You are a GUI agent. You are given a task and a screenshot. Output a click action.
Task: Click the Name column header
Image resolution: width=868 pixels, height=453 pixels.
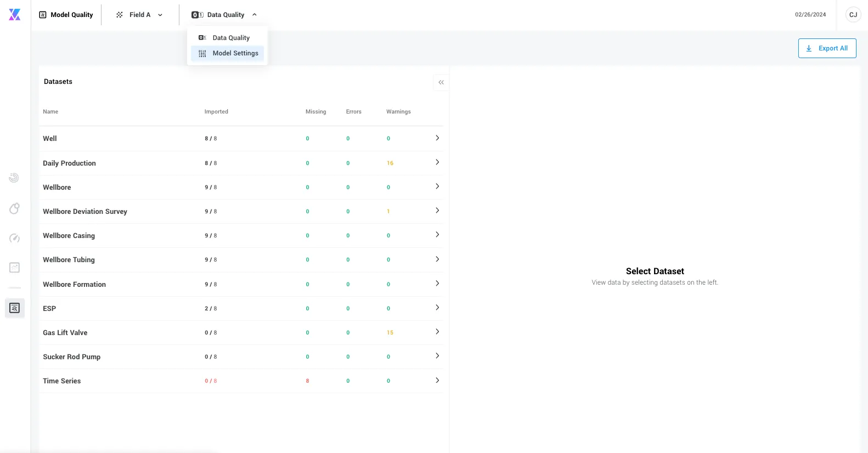point(50,112)
